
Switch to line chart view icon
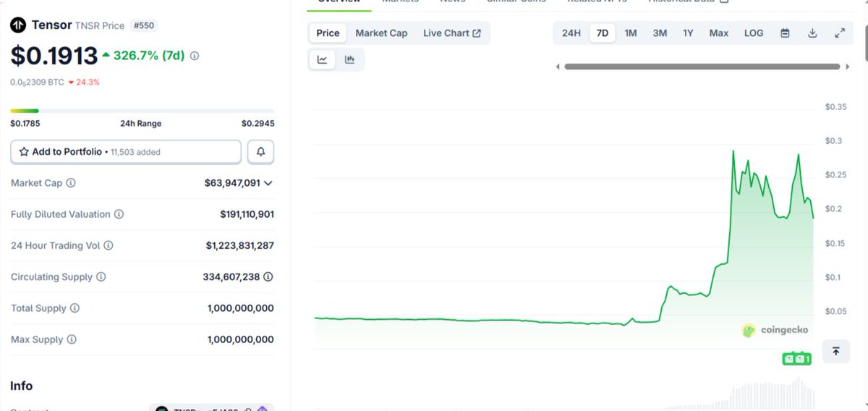[x=323, y=60]
